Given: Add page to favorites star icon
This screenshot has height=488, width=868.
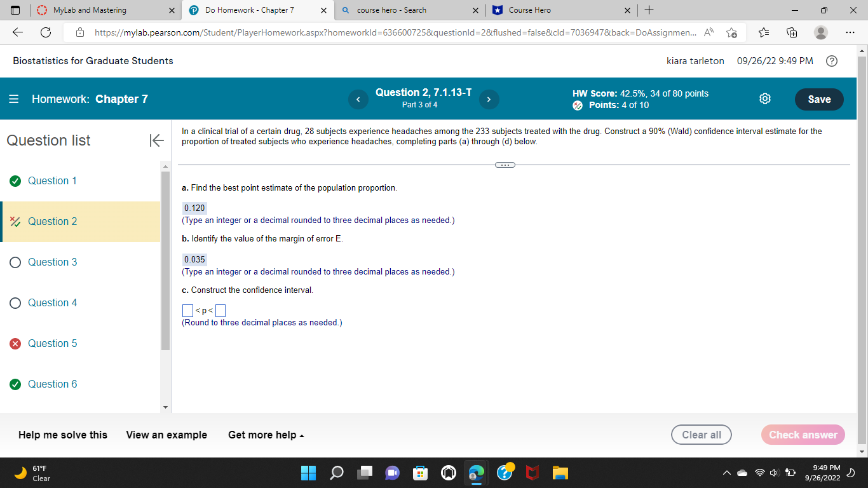Looking at the screenshot, I should [731, 32].
